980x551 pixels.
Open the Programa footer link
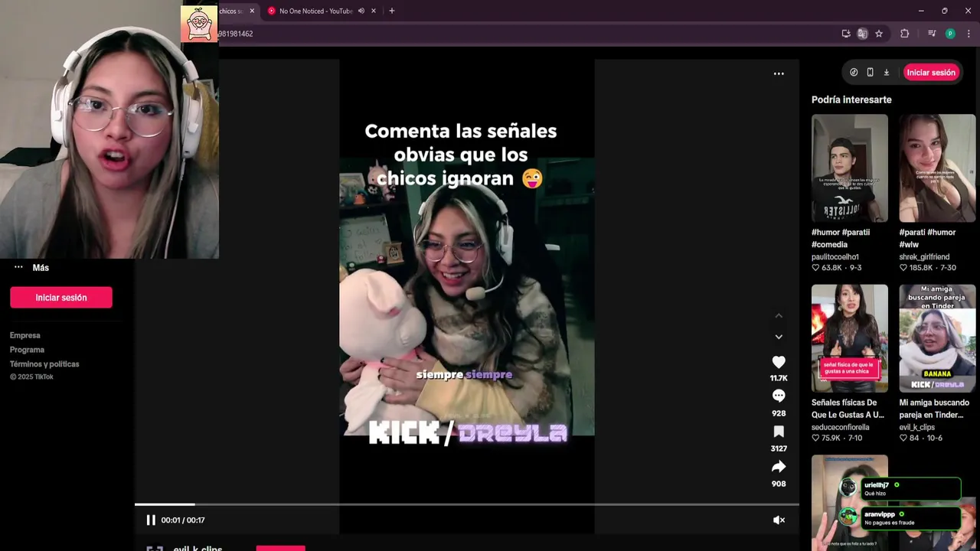(27, 350)
